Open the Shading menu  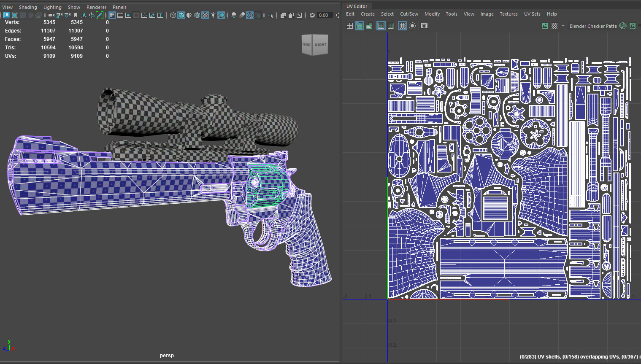pyautogui.click(x=28, y=7)
